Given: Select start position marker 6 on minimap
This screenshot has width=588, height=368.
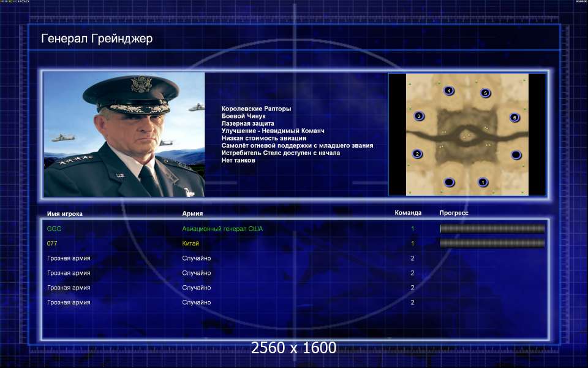Looking at the screenshot, I should [x=514, y=117].
